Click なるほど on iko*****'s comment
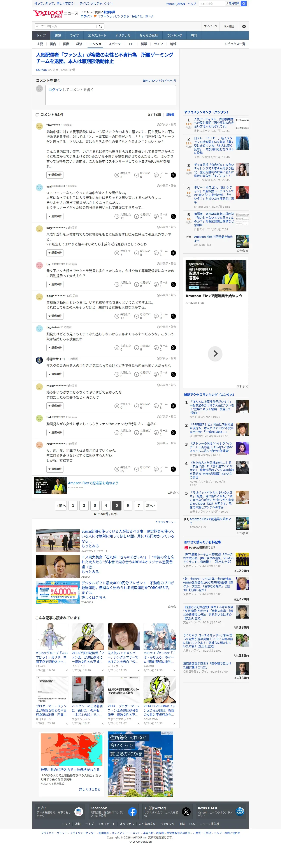This screenshot has width=281, height=868. pos(142,348)
